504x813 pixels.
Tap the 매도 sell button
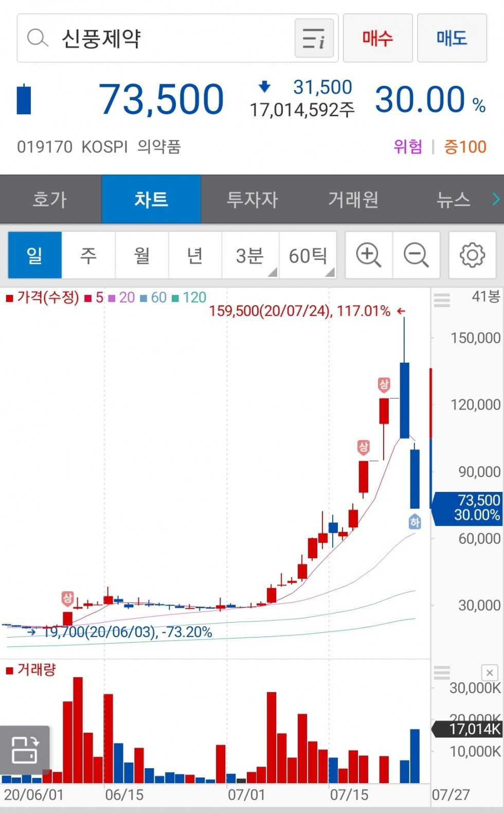click(452, 39)
